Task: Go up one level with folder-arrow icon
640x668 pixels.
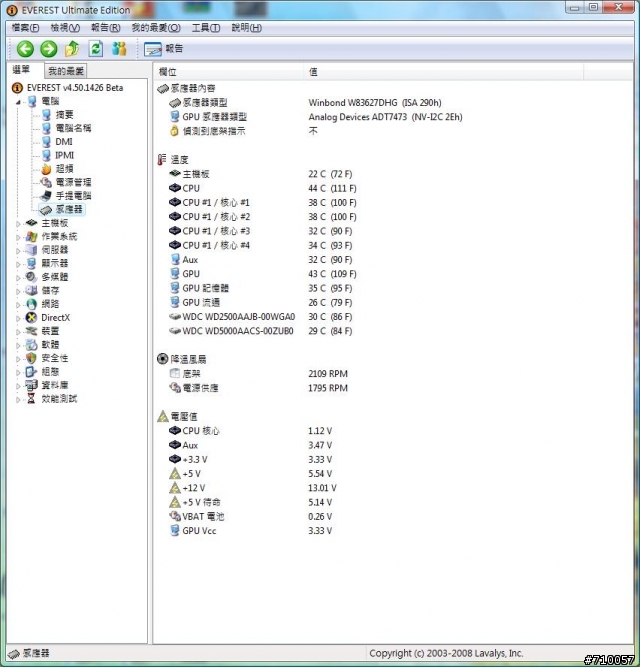Action: [x=72, y=49]
